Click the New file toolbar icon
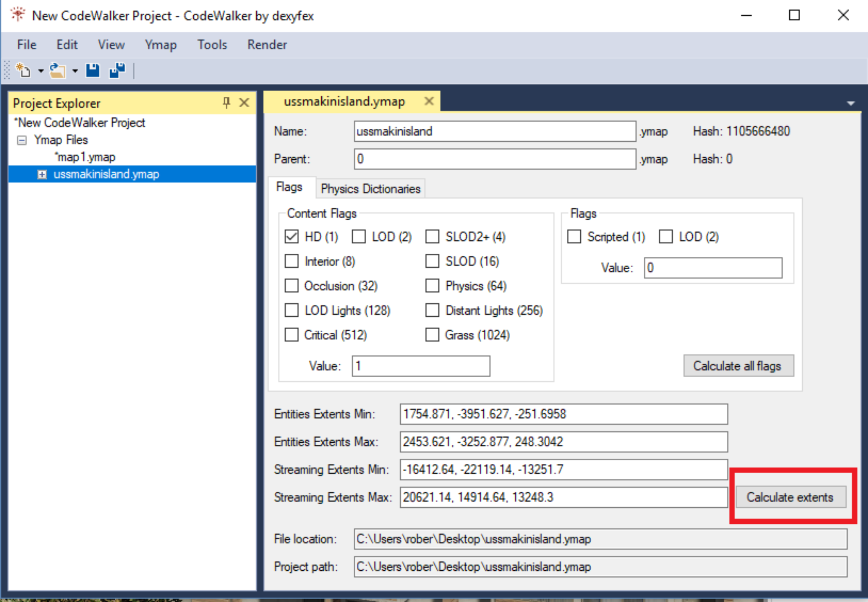 [23, 71]
